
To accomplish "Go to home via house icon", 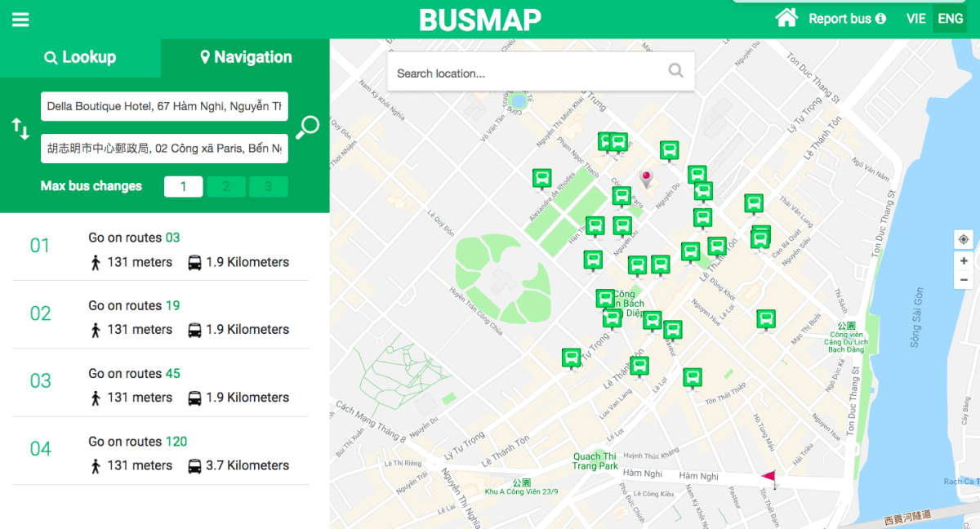I will pos(786,18).
